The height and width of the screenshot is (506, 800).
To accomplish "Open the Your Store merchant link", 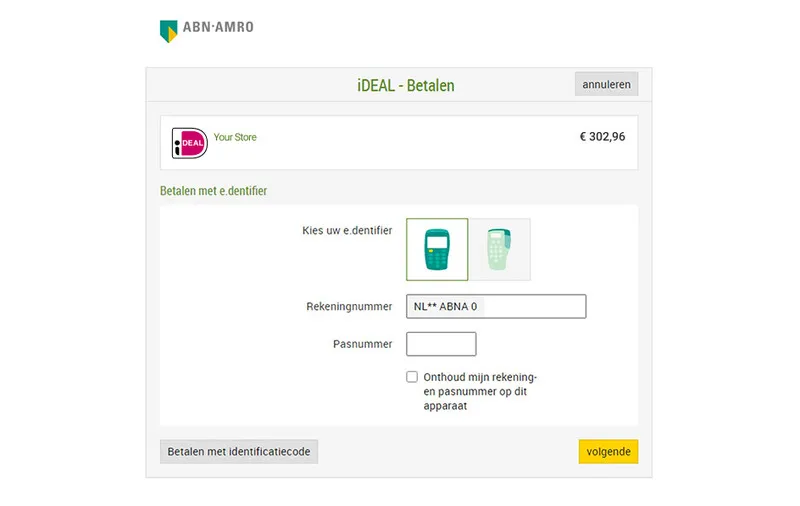I will click(235, 137).
